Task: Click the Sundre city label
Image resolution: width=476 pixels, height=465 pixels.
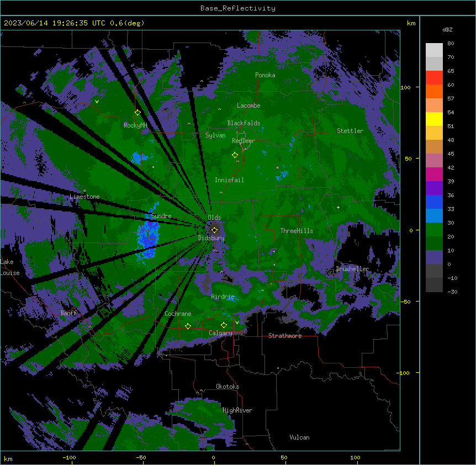Action: [161, 216]
